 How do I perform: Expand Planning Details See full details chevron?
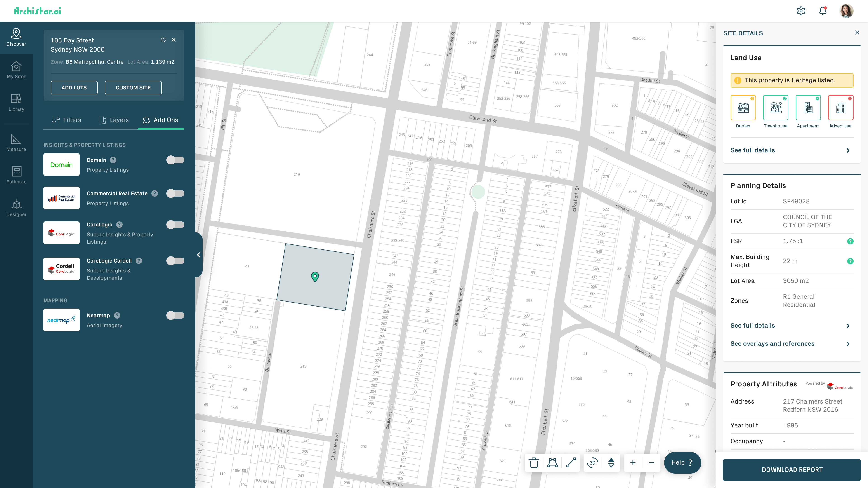tap(848, 326)
